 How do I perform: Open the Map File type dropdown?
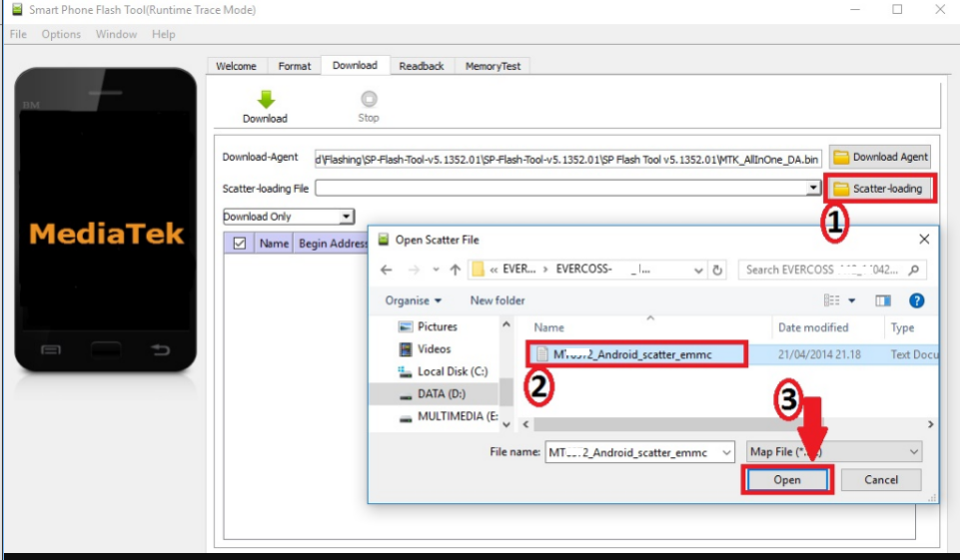(834, 451)
